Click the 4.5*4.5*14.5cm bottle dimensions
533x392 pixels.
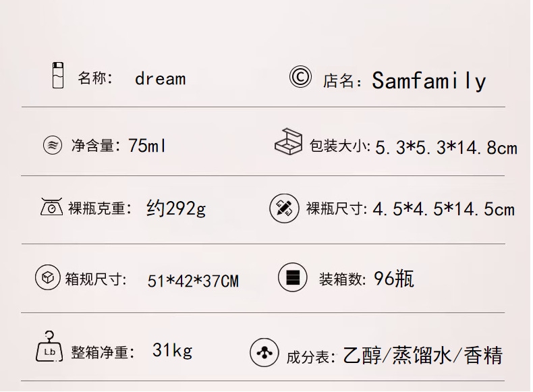click(443, 209)
